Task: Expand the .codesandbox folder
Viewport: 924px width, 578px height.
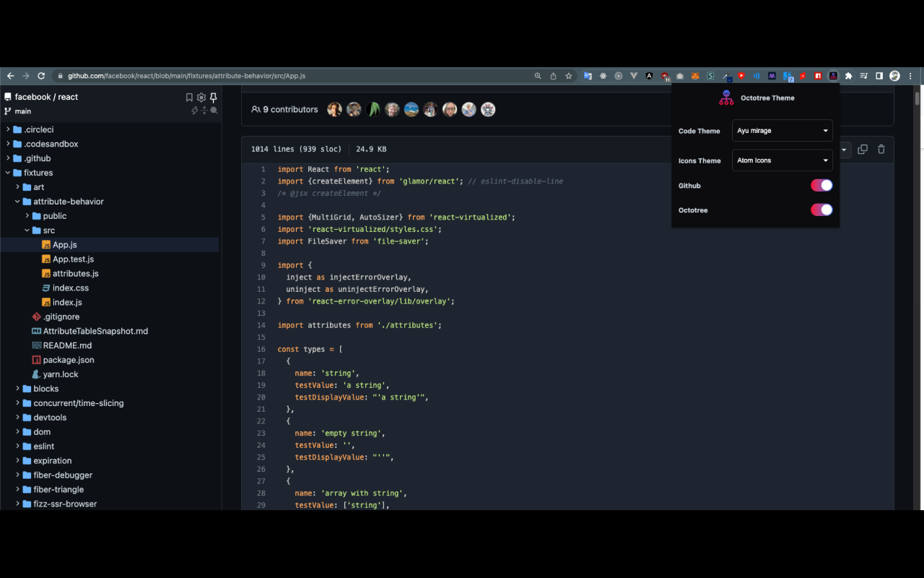Action: point(8,144)
